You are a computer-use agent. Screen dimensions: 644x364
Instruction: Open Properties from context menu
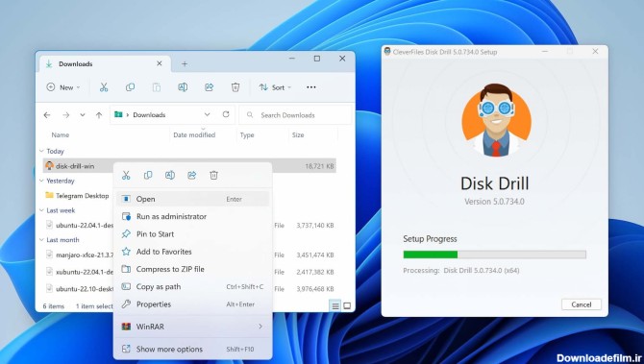click(x=192, y=304)
